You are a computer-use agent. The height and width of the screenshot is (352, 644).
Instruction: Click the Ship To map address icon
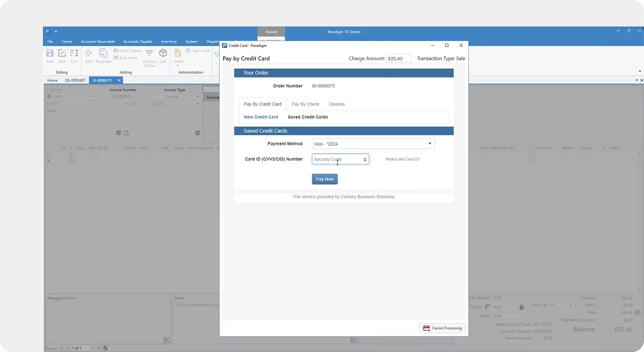click(x=197, y=133)
